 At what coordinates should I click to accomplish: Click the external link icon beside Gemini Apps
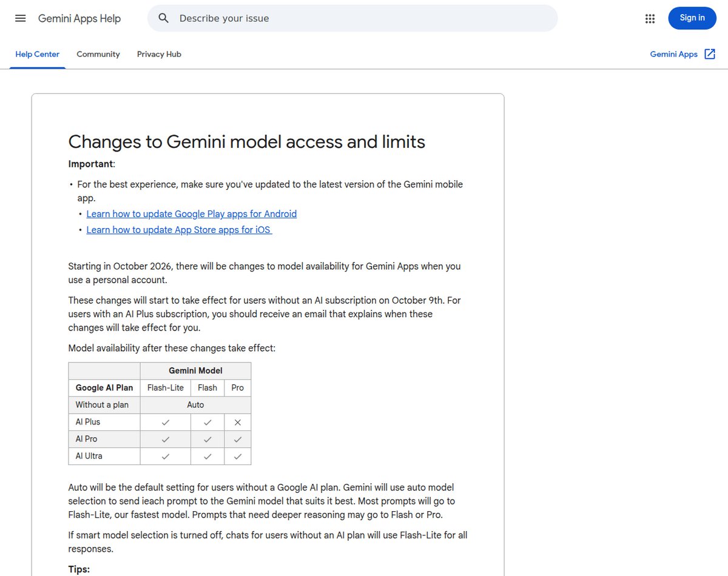[710, 54]
